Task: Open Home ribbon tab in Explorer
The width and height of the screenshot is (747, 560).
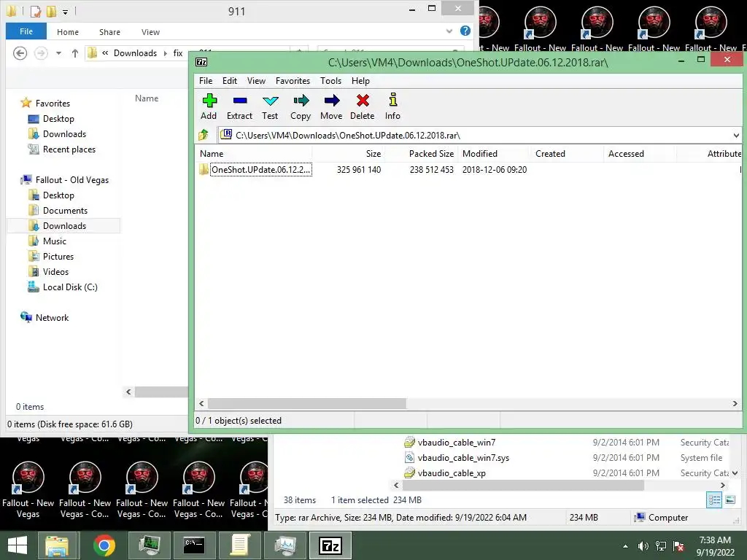Action: (x=68, y=32)
